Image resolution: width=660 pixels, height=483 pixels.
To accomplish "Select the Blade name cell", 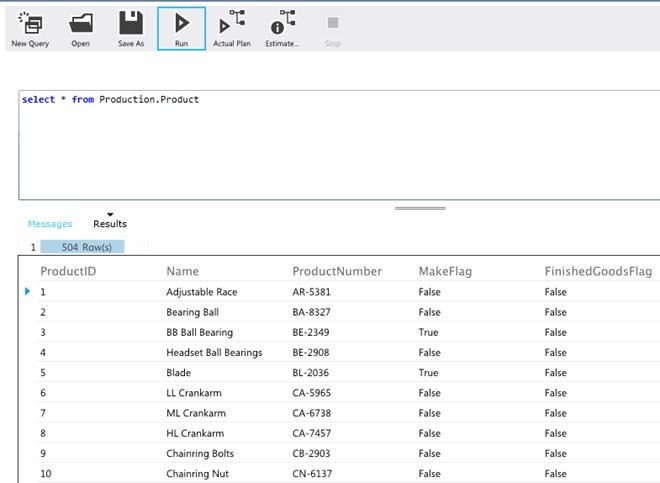I will pos(178,373).
